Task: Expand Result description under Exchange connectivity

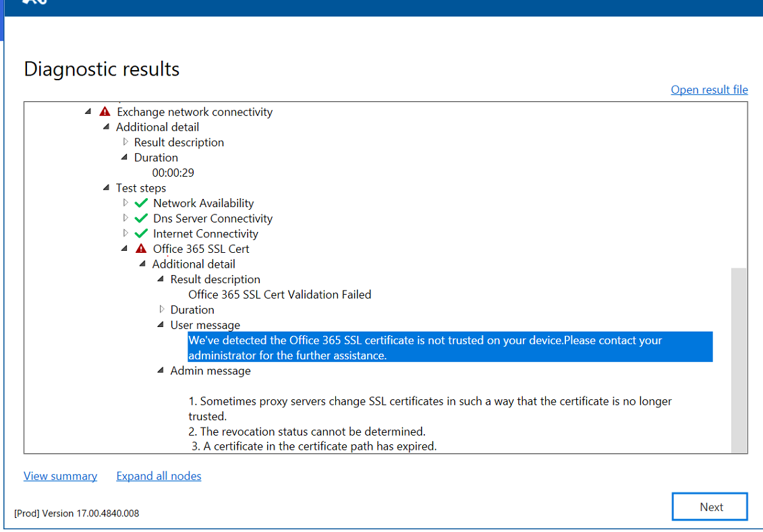Action: pos(125,142)
